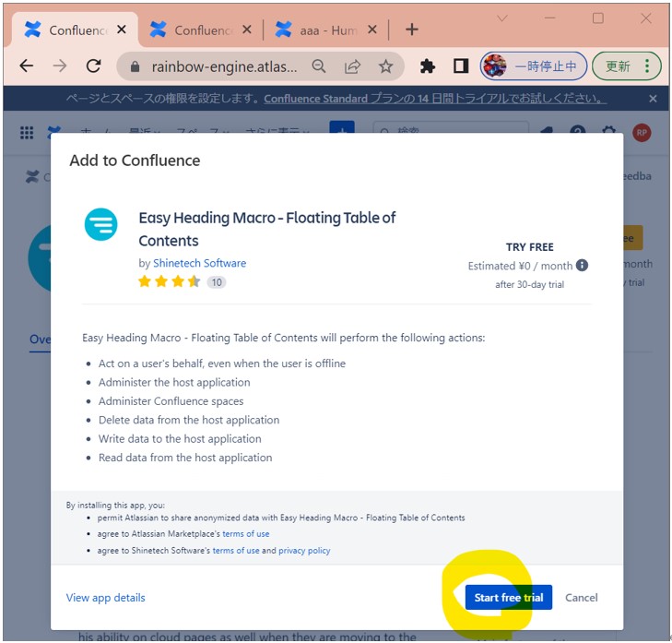Click the star rating of the app
The image size is (672, 643).
[170, 281]
